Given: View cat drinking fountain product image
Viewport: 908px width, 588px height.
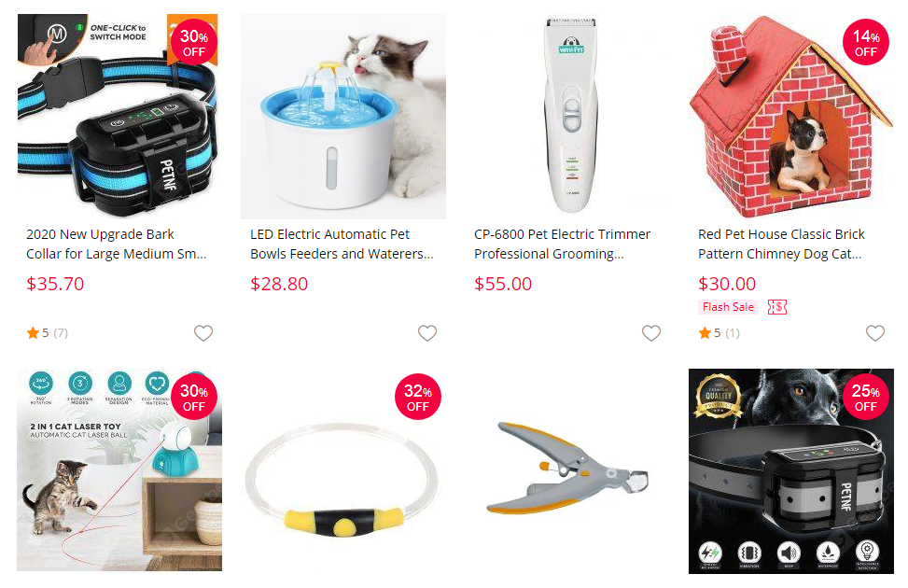Looking at the screenshot, I should (343, 117).
